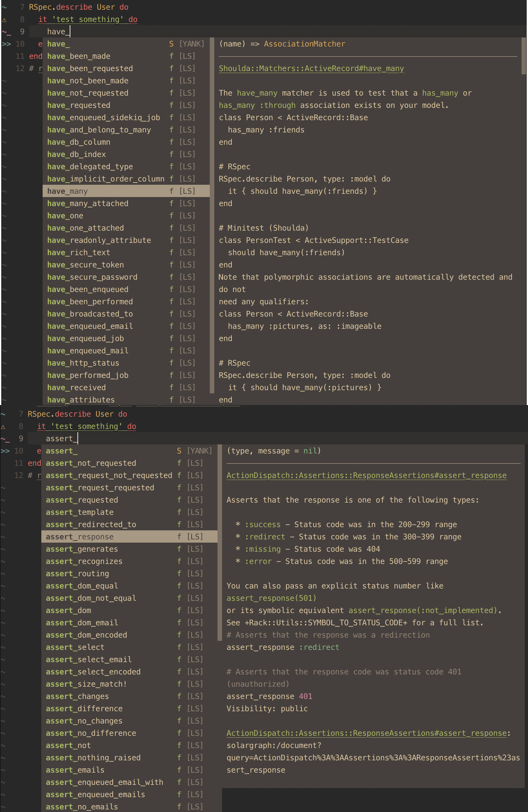Pick have_secure_password in the completion menu
The image size is (528, 812).
92,277
